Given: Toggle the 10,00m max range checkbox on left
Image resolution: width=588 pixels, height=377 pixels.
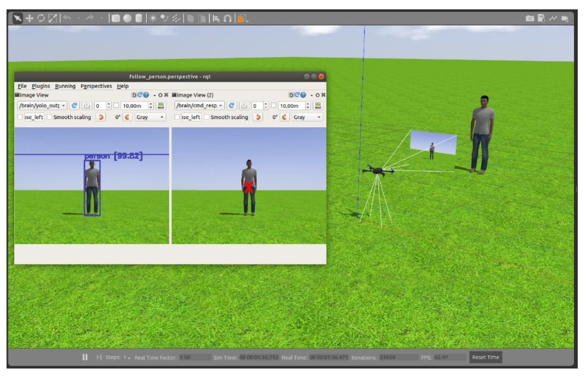Looking at the screenshot, I should tap(116, 106).
